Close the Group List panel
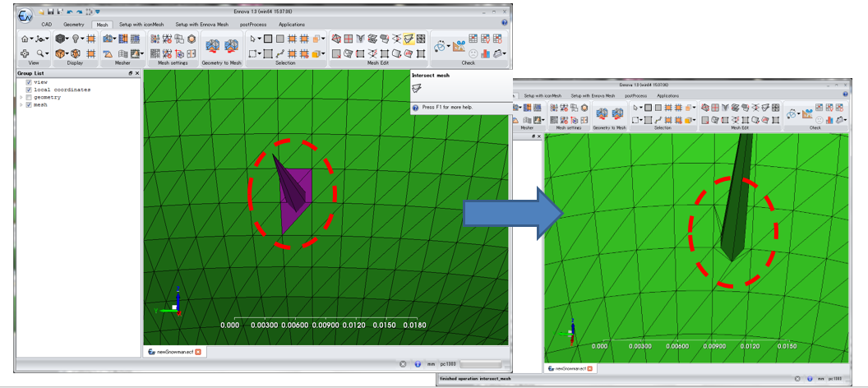The width and height of the screenshot is (868, 388). click(137, 73)
